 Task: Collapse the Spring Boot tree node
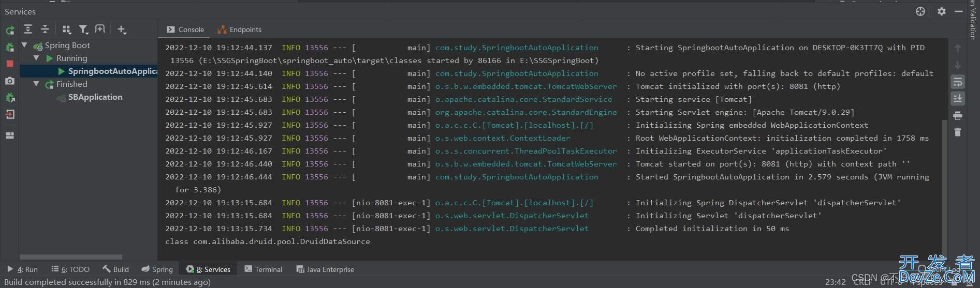coord(24,46)
